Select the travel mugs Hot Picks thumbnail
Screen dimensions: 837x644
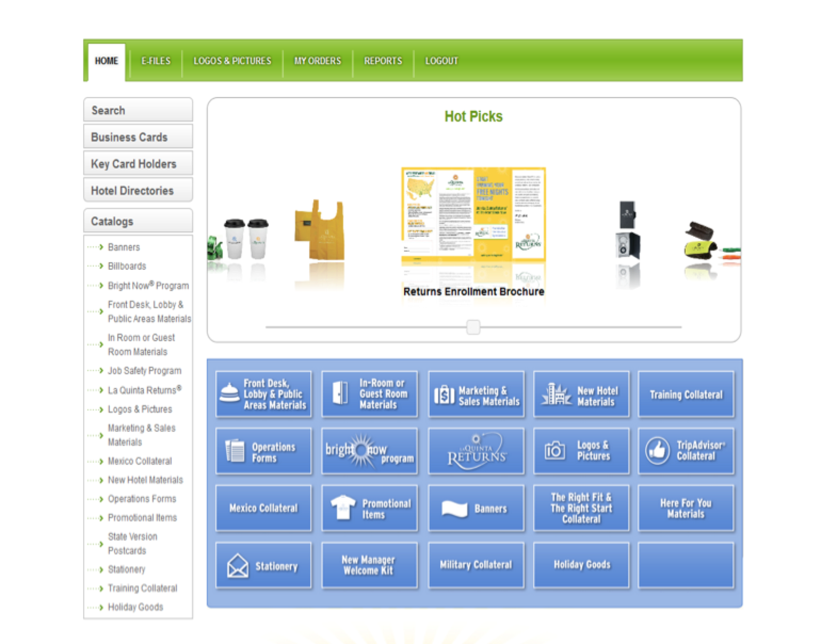click(x=246, y=238)
